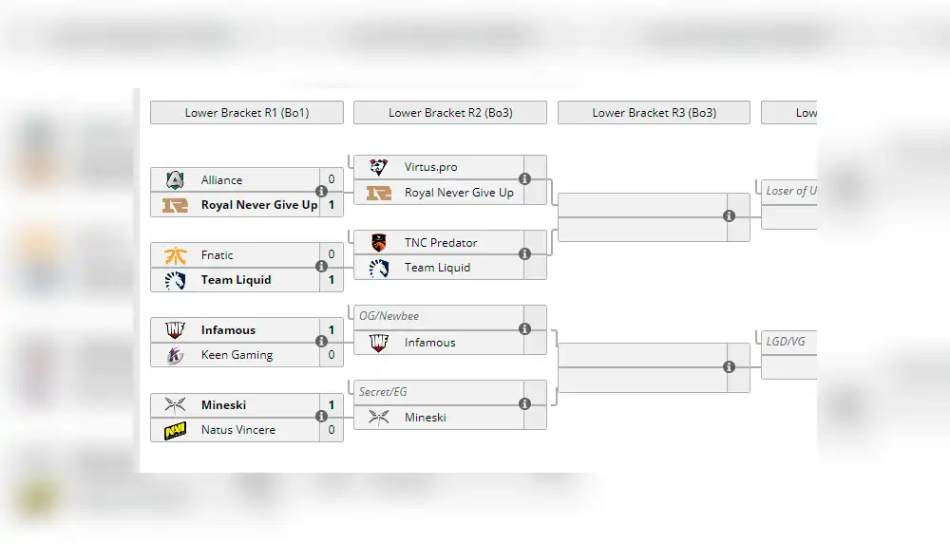Click the Team Liquid name in R1
Image resolution: width=950 pixels, height=560 pixels.
(236, 280)
